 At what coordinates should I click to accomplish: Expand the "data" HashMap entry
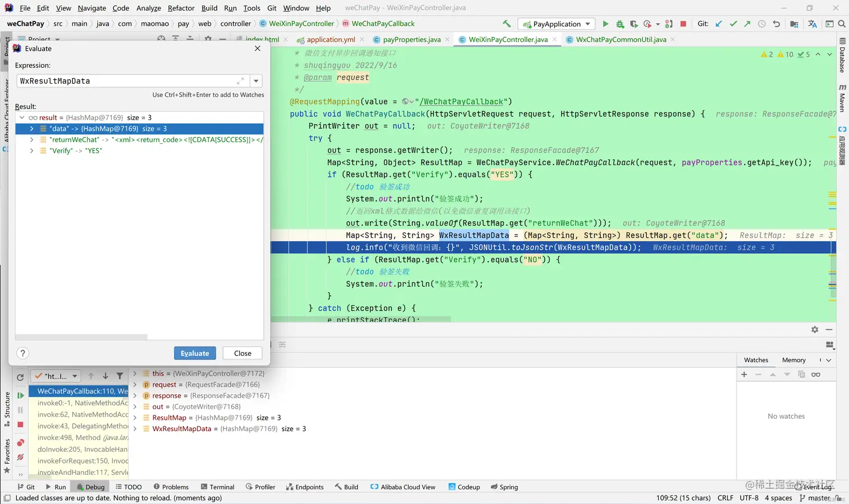tap(31, 129)
